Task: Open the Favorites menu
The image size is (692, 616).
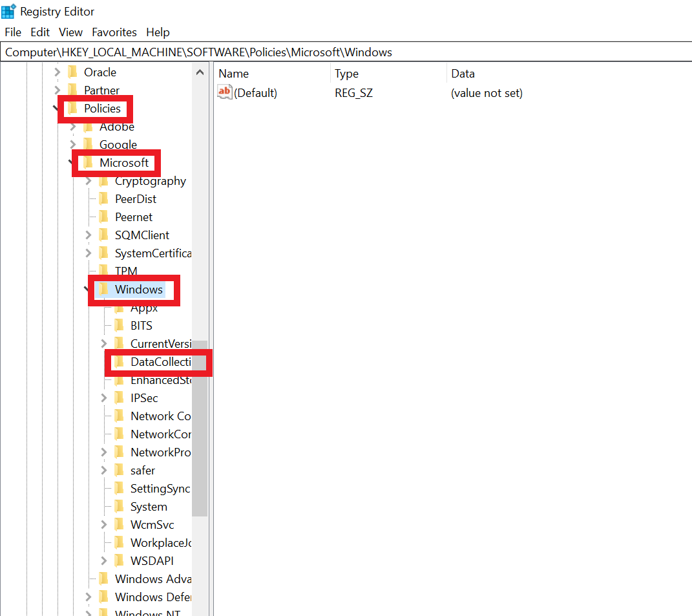Action: click(x=114, y=32)
